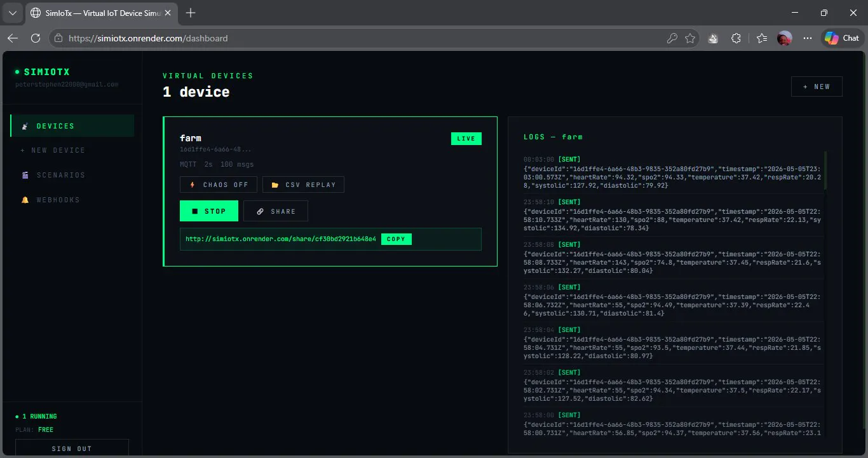Open the browser profile avatar

(x=785, y=38)
